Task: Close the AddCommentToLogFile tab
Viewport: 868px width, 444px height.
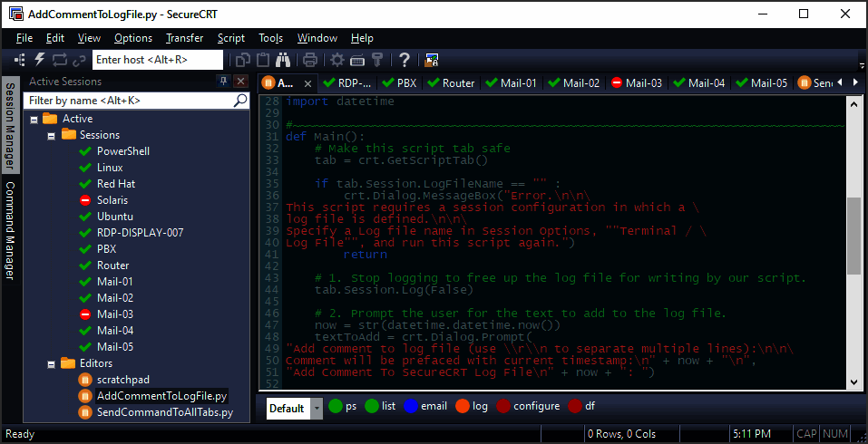Action: tap(307, 83)
